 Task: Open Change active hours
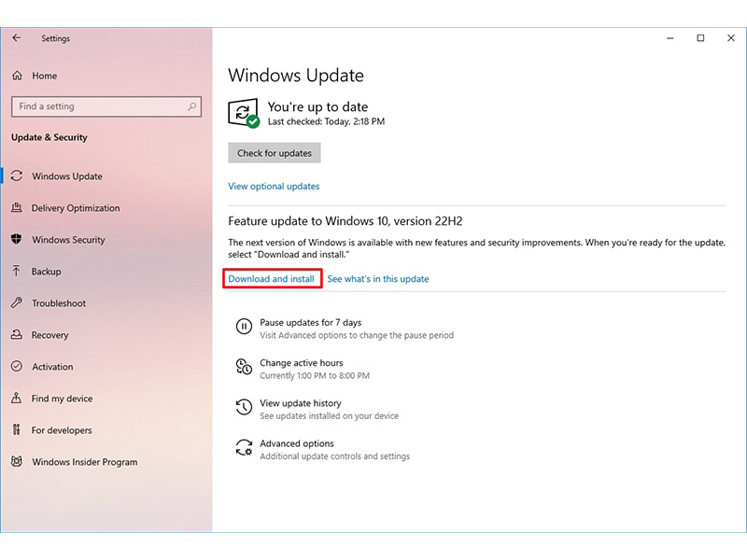[x=301, y=363]
